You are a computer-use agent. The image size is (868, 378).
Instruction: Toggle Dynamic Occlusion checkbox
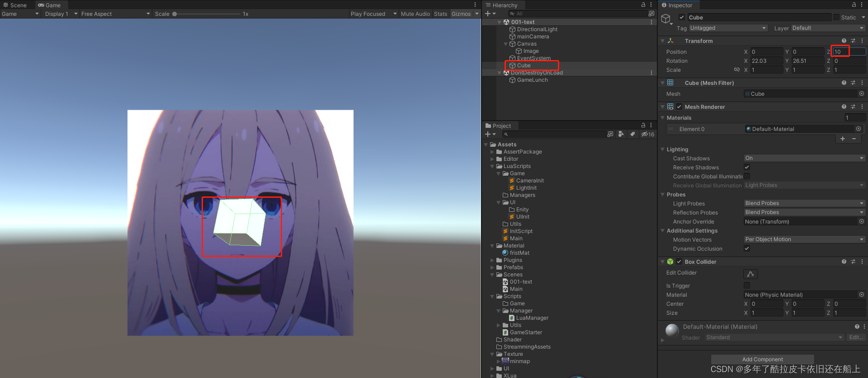coord(747,248)
